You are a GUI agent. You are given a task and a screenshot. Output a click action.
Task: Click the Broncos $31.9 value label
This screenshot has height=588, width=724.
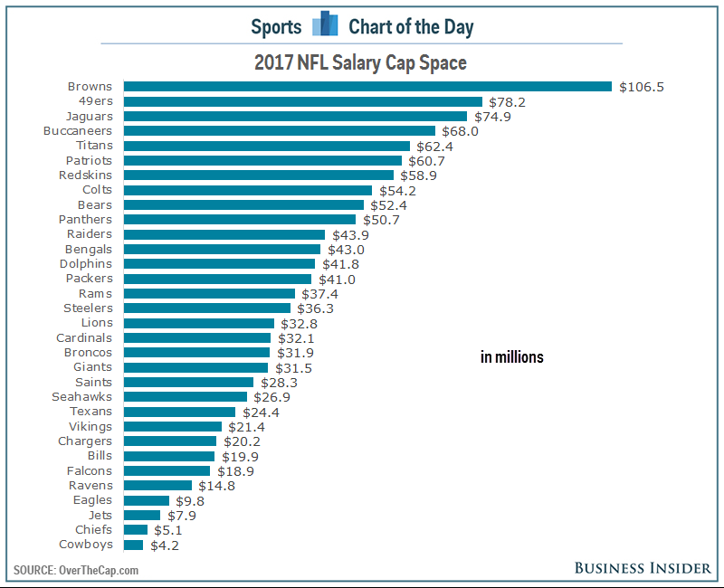click(295, 353)
